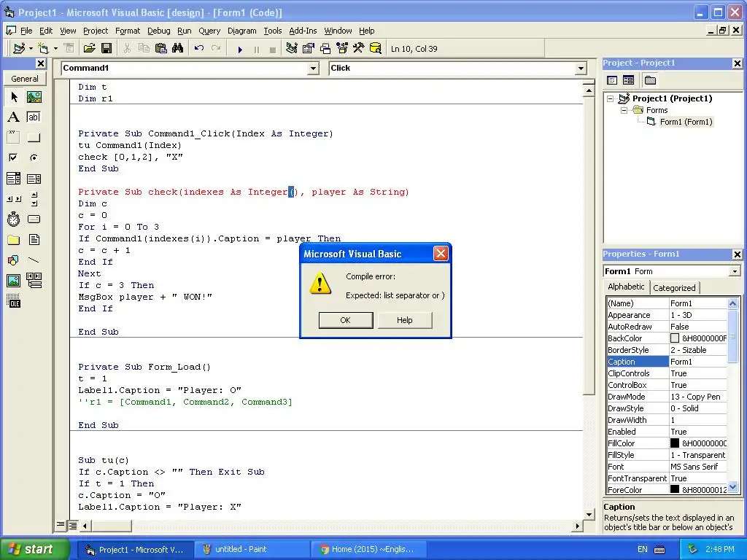Screen dimensions: 747x560
Task: Select the Pointer tool in the toolbox
Action: pyautogui.click(x=14, y=97)
